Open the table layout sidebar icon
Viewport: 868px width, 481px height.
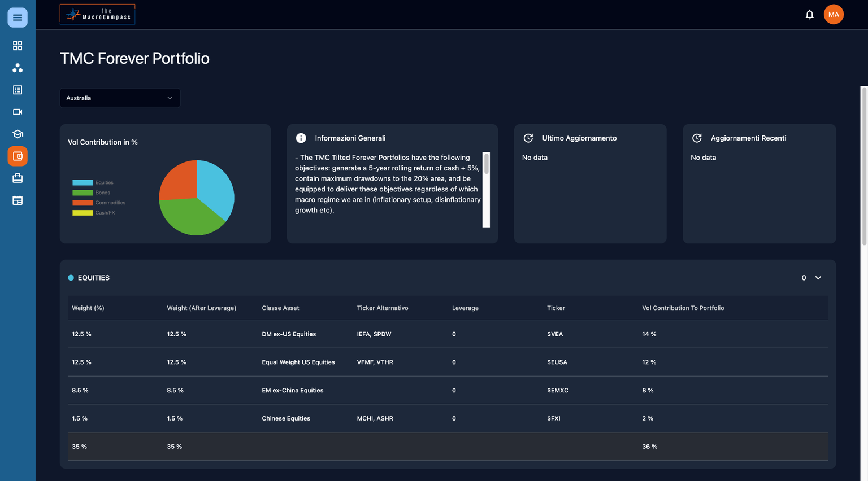18,200
